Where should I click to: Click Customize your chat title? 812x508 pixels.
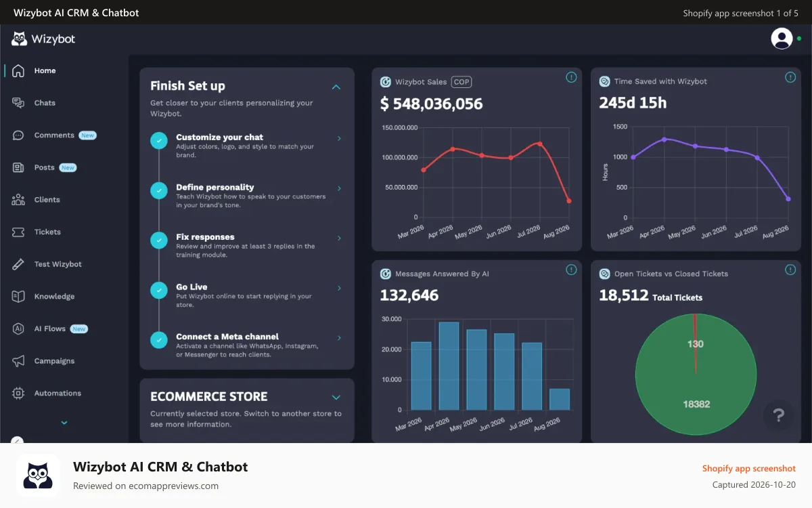click(219, 137)
